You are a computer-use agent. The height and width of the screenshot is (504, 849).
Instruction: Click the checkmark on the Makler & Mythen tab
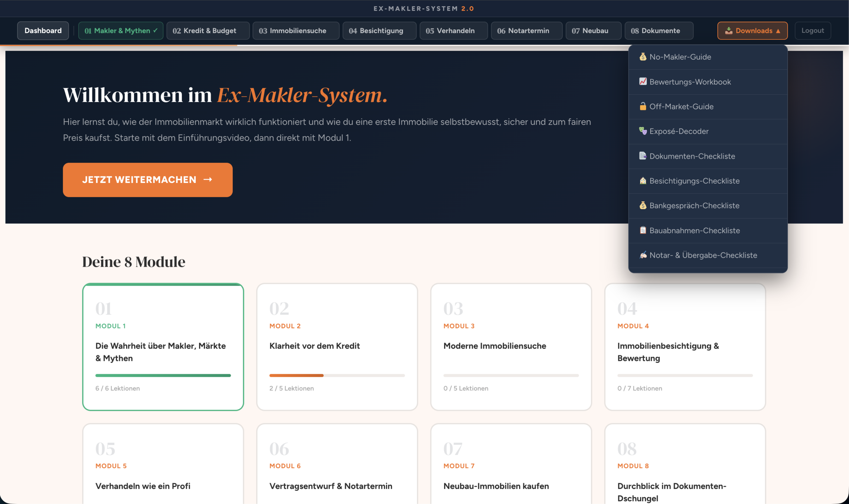click(155, 30)
